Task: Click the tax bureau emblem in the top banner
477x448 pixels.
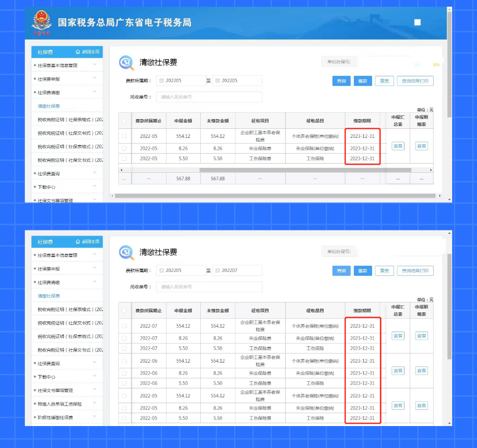Action: (42, 21)
